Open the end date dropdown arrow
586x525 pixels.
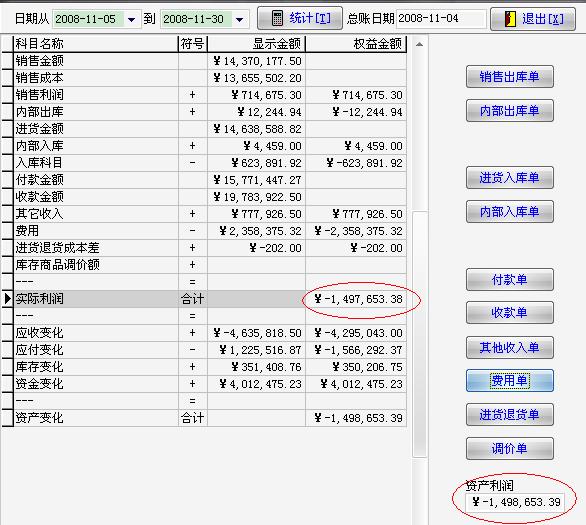point(240,19)
